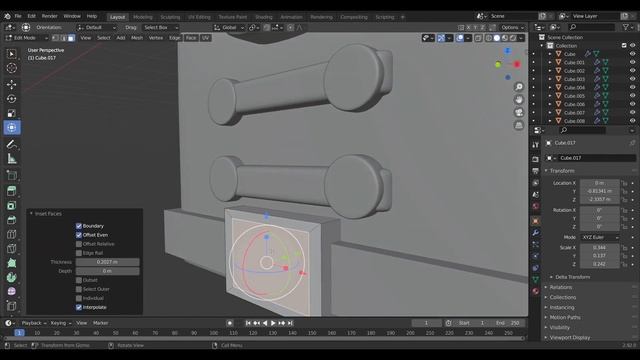Switch to the Modeling workspace tab
640x360 pixels.
[x=142, y=17]
